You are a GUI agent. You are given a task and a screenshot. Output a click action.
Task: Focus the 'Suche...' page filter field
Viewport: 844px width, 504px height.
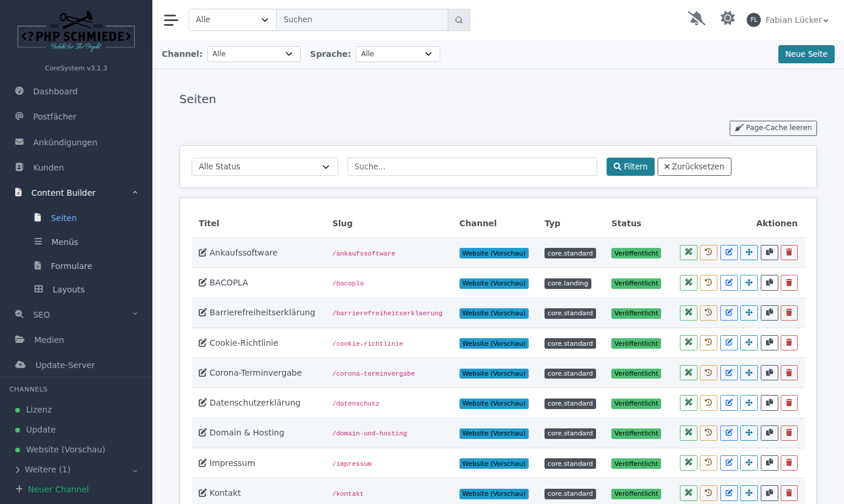(x=472, y=166)
